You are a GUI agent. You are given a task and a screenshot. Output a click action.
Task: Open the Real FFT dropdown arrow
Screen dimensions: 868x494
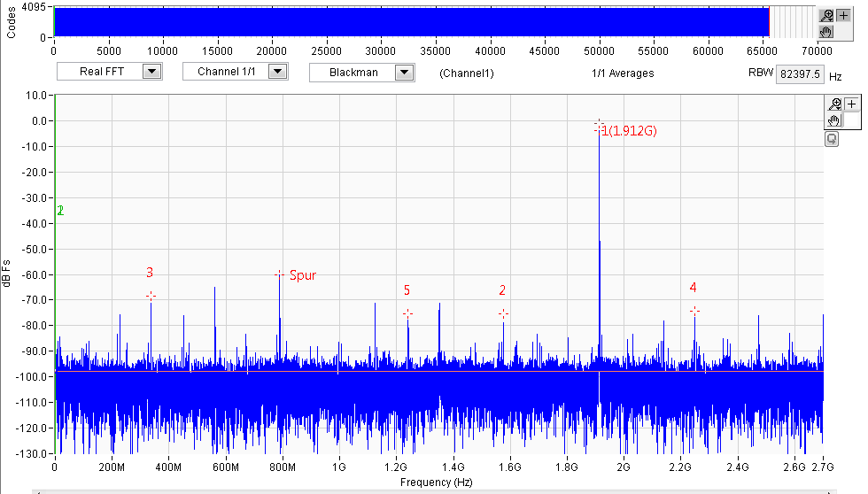151,72
